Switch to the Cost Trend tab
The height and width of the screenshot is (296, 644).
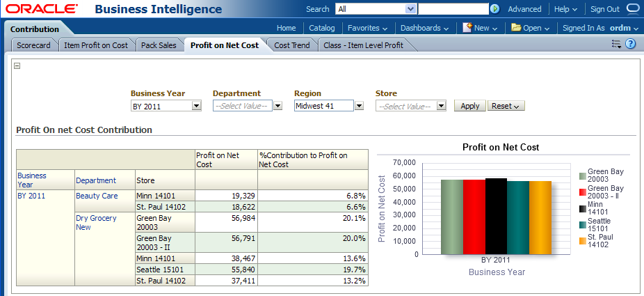pyautogui.click(x=292, y=45)
